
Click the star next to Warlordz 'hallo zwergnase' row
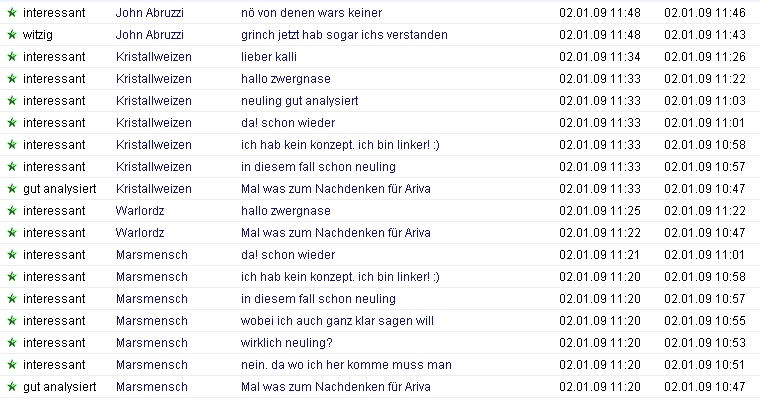(12, 211)
